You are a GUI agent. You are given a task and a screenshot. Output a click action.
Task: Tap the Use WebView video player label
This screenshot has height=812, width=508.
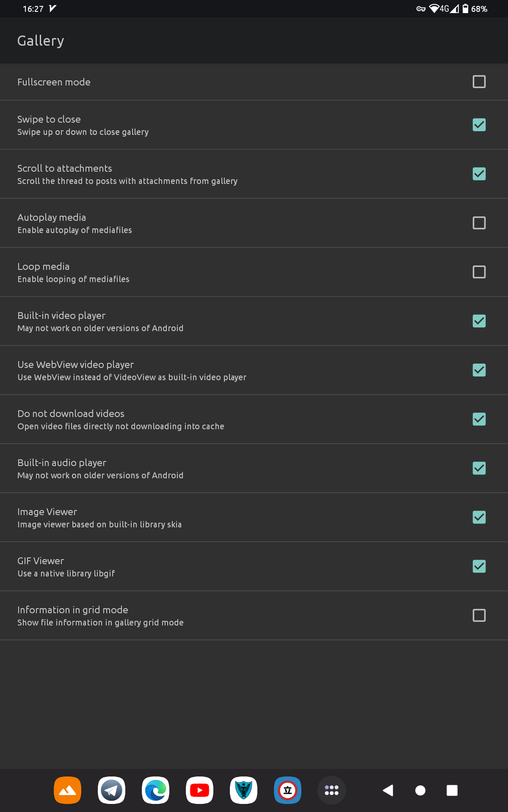tap(75, 365)
